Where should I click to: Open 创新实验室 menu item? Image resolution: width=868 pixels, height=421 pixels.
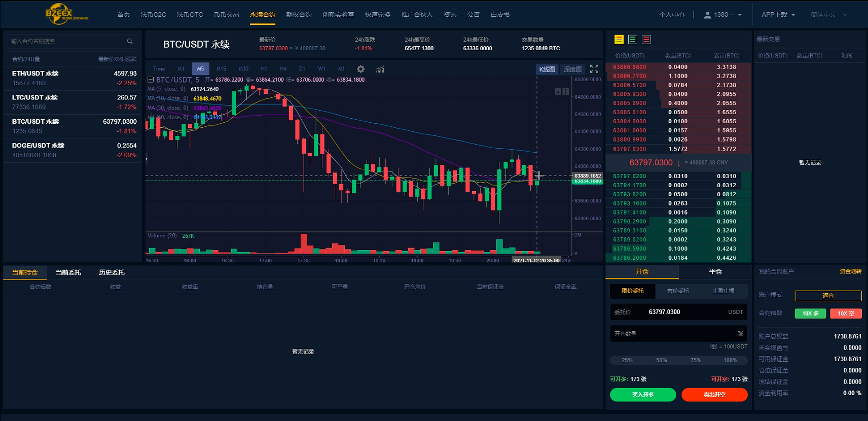[x=338, y=15]
